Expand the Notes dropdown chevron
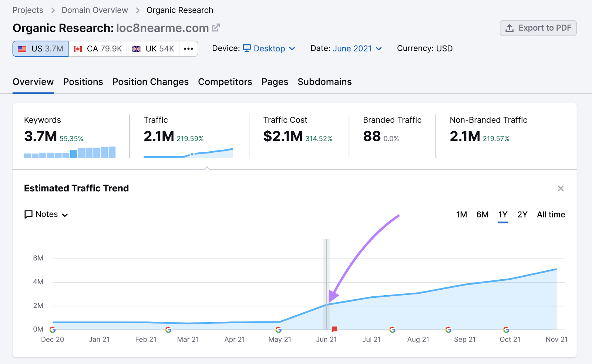 (x=65, y=215)
